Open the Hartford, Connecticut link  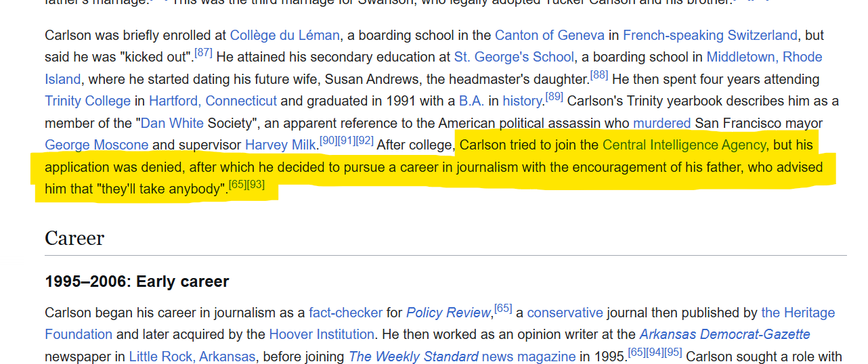(x=213, y=101)
